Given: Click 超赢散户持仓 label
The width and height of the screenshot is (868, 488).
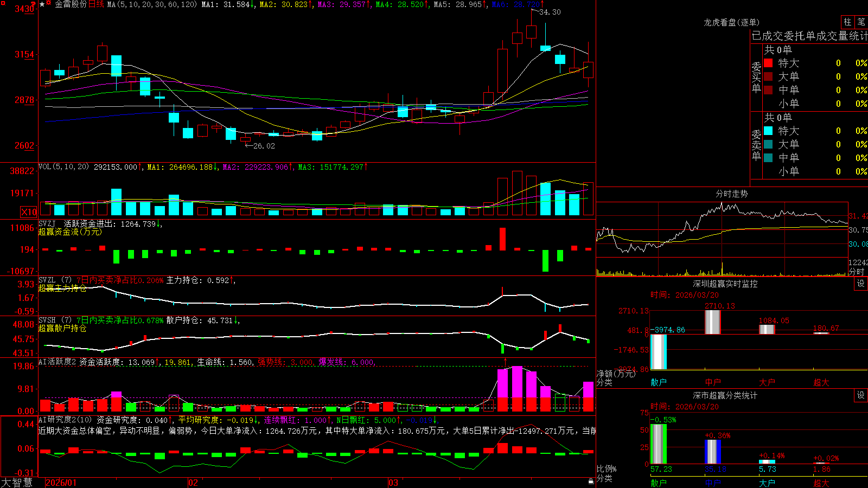Looking at the screenshot, I should tap(62, 328).
